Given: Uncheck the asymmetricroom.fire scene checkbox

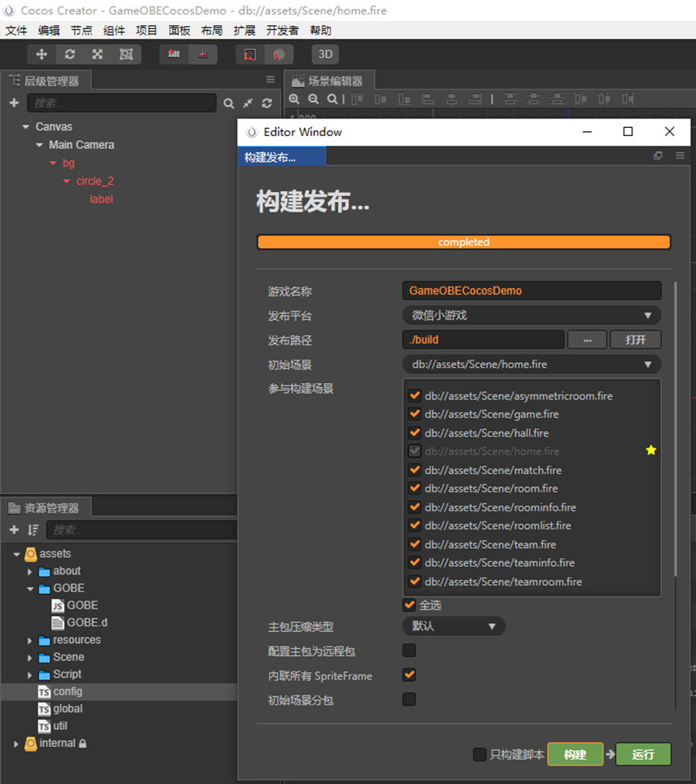Looking at the screenshot, I should 414,395.
